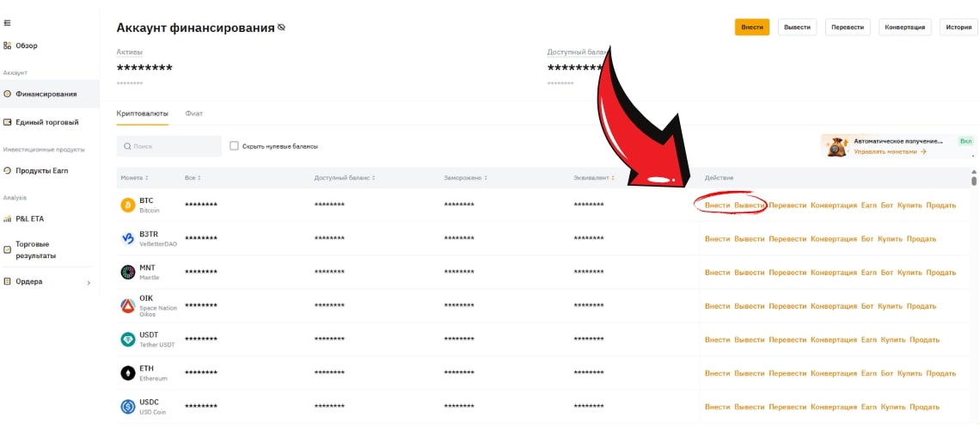The image size is (980, 430).
Task: Click Внести in the BTC row
Action: [717, 205]
